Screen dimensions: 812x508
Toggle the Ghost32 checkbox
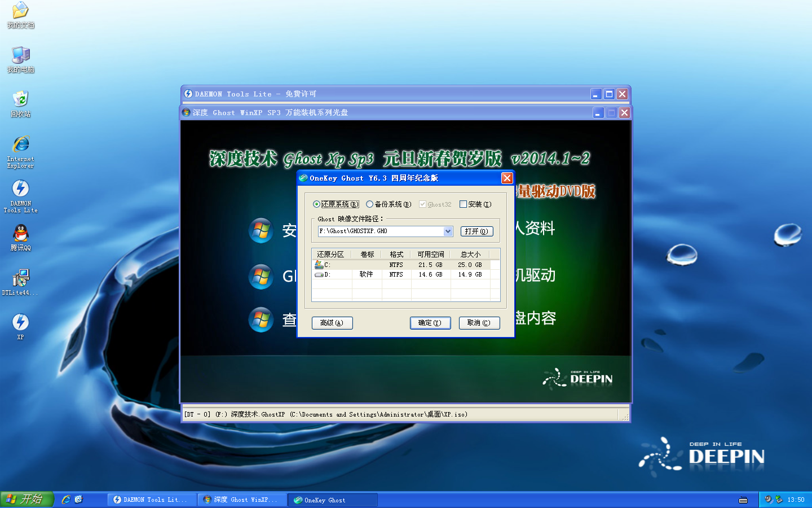point(435,204)
